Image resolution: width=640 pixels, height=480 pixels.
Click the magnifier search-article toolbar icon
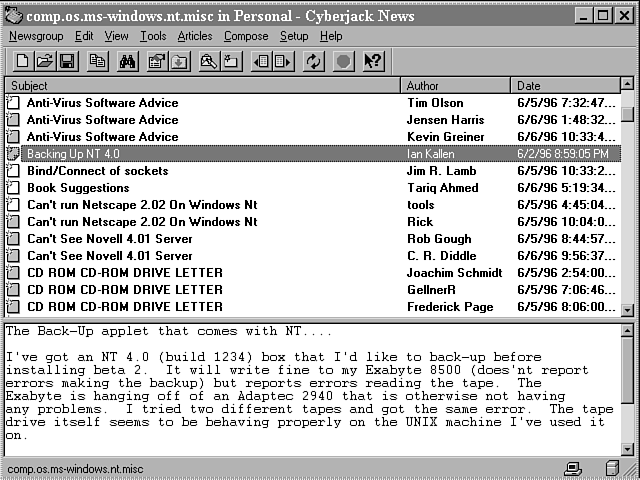(209, 62)
